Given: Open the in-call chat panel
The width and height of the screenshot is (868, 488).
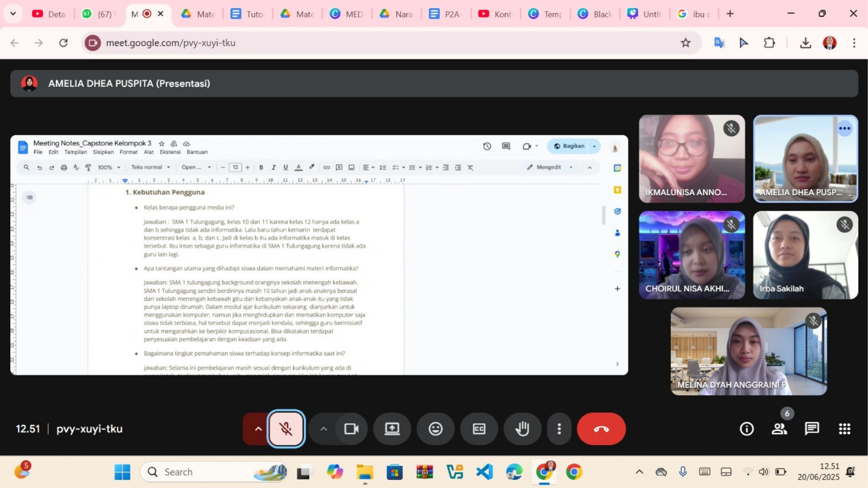Looking at the screenshot, I should click(x=812, y=428).
